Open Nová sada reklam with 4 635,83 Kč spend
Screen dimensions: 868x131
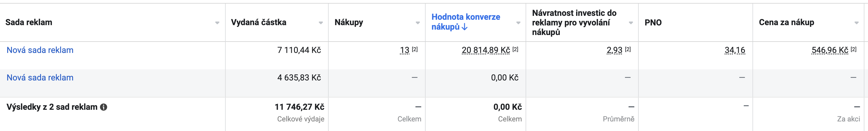pos(40,78)
